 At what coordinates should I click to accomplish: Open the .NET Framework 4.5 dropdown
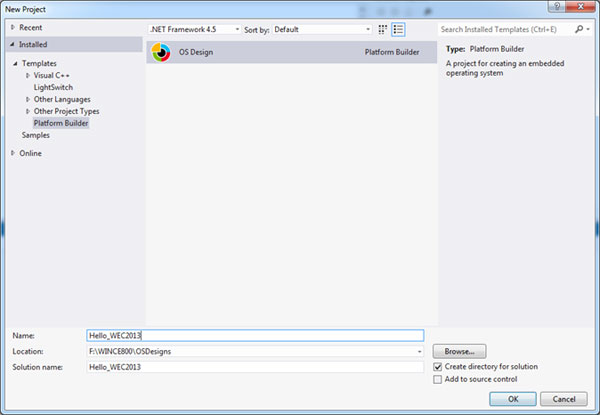tap(195, 29)
